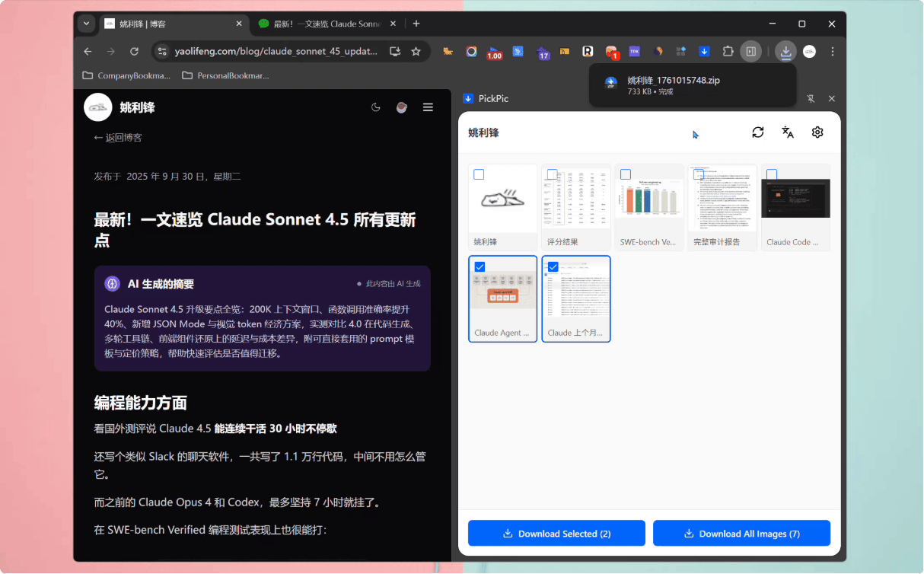924x574 pixels.
Task: Click the 返回博客 back link
Action: [x=118, y=138]
